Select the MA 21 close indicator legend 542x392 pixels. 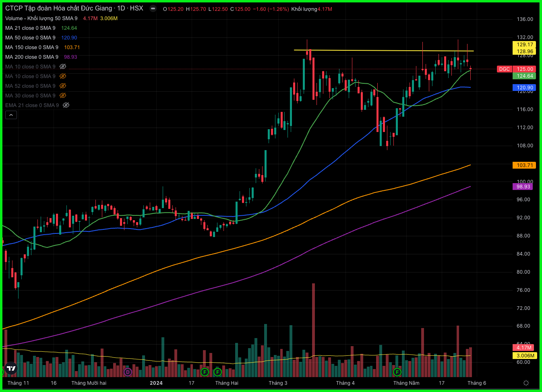point(30,28)
